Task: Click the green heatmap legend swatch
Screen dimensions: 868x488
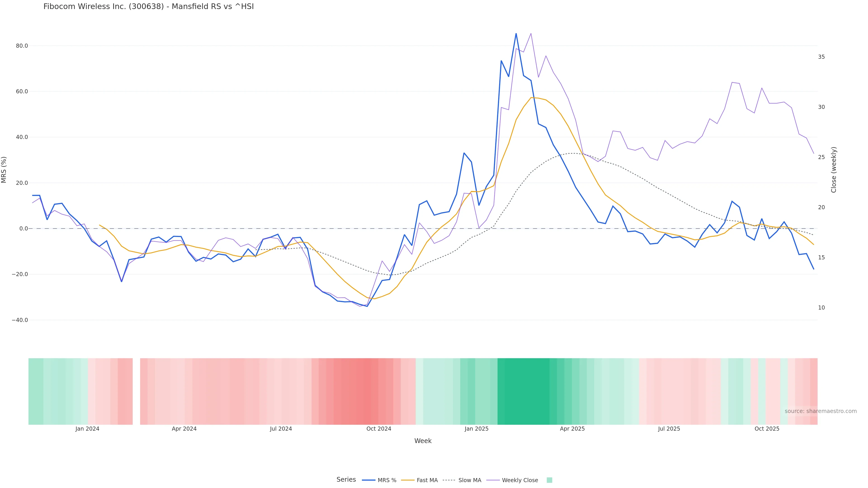Action: click(549, 480)
